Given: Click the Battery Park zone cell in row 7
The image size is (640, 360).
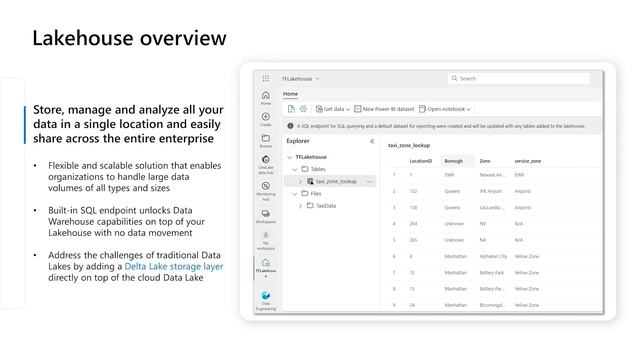Looking at the screenshot, I should coord(491,273).
